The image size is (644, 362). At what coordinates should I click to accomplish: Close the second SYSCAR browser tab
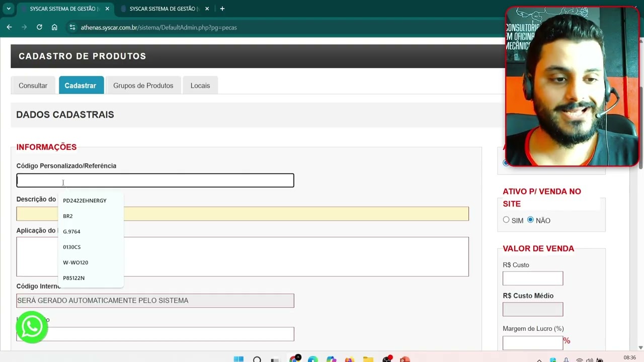pyautogui.click(x=207, y=9)
